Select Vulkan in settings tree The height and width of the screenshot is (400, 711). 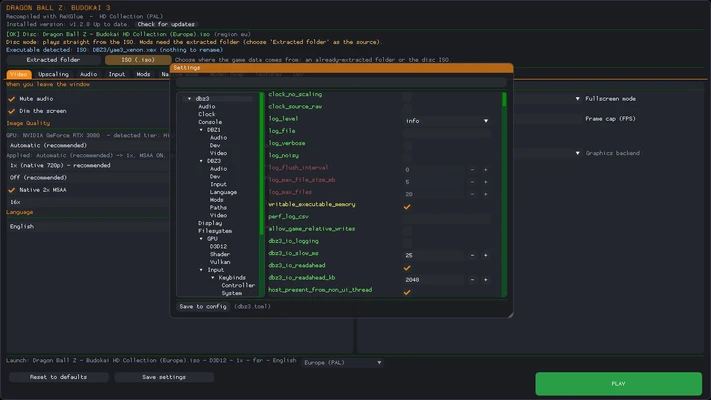220,262
